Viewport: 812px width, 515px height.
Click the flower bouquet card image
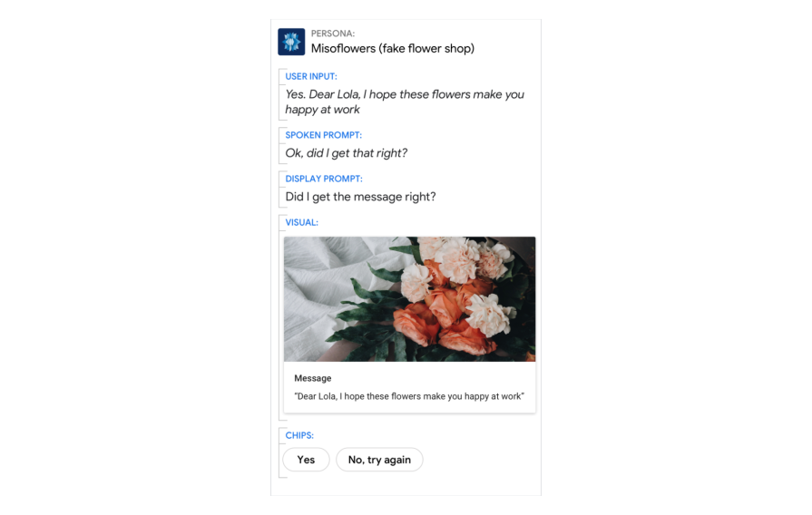click(409, 299)
